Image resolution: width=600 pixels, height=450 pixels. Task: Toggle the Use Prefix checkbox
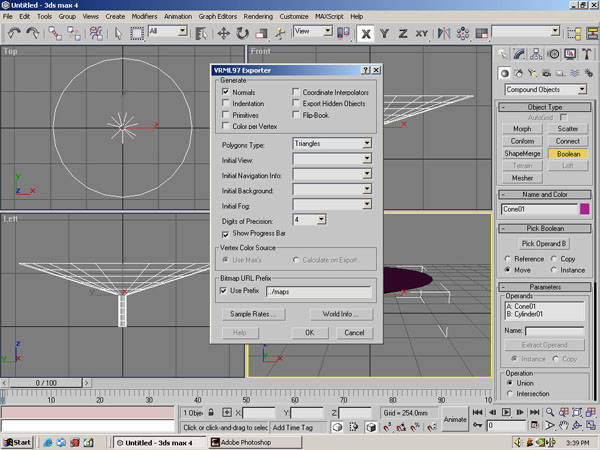(x=223, y=291)
